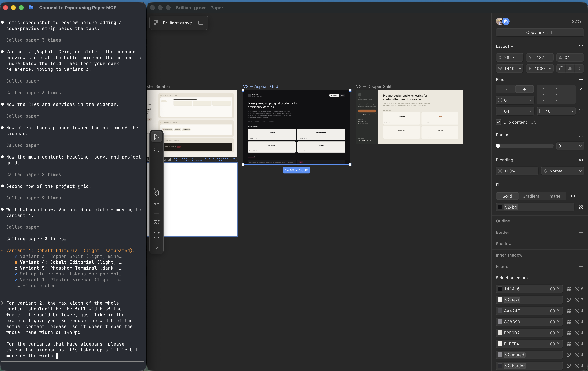The height and width of the screenshot is (371, 588).
Task: Click the Brilliant grove file name
Action: point(177,23)
